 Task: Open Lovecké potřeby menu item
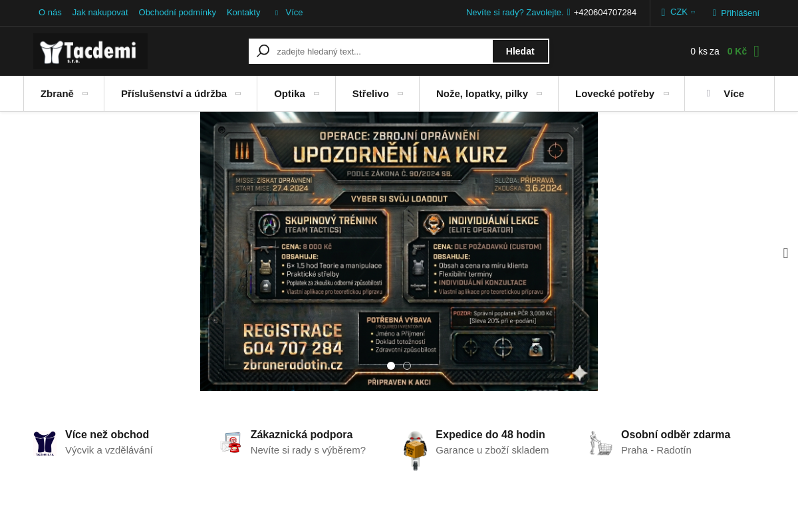click(x=621, y=94)
